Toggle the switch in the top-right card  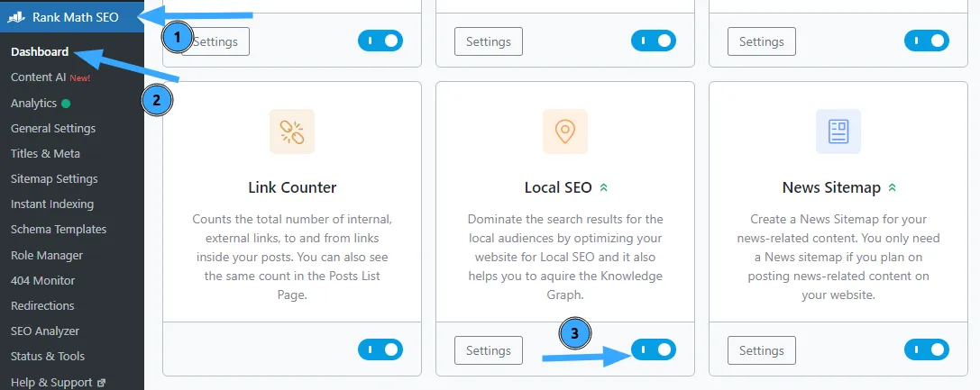(x=926, y=41)
